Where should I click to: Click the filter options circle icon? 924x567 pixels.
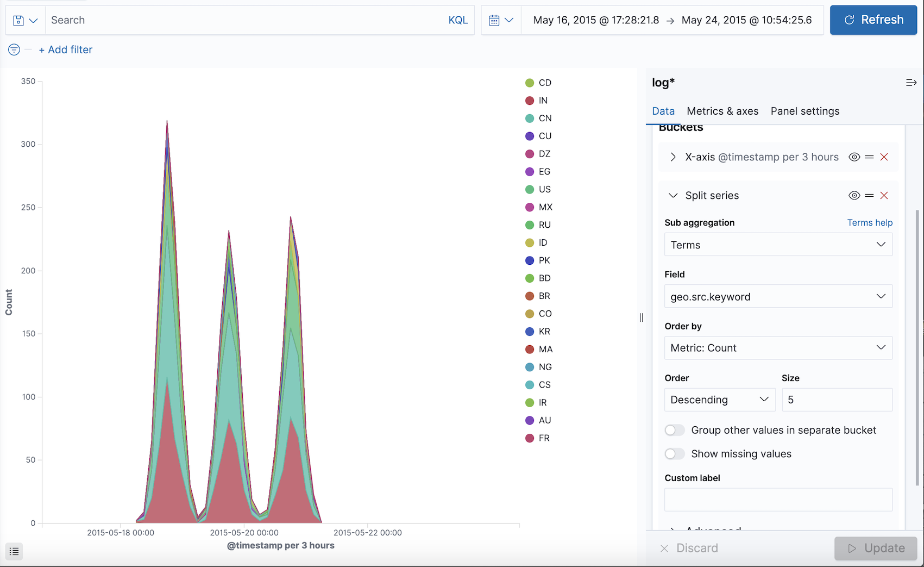[x=14, y=50]
